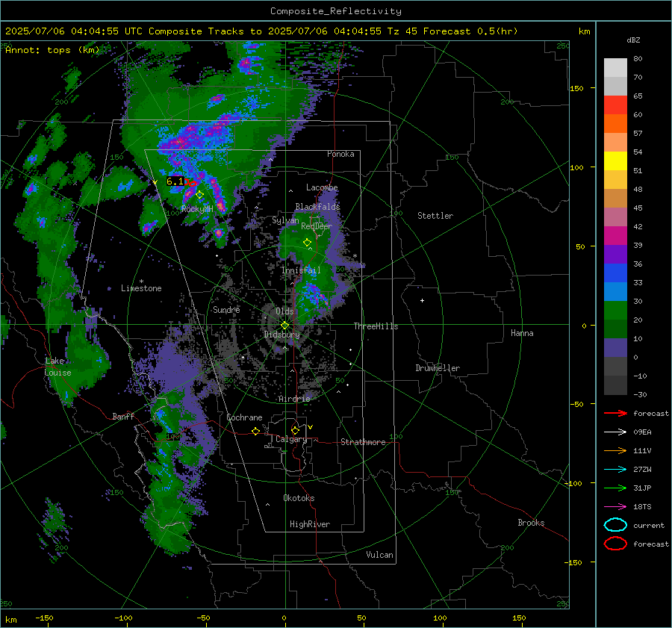
Task: Click the Innisfail city label
Action: (301, 270)
